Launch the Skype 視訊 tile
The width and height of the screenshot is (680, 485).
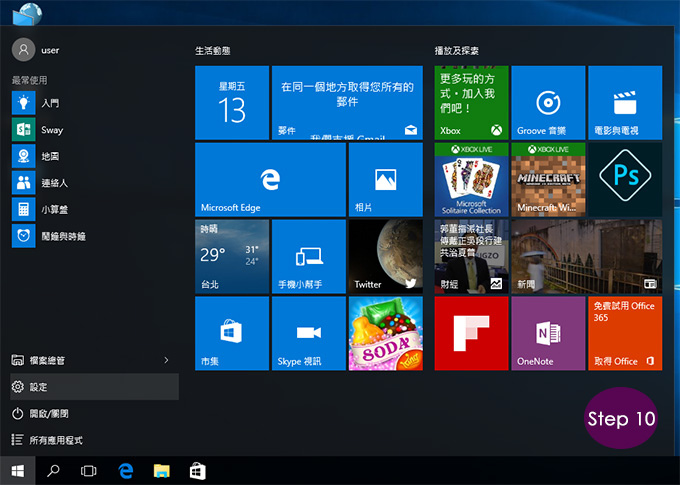[309, 334]
